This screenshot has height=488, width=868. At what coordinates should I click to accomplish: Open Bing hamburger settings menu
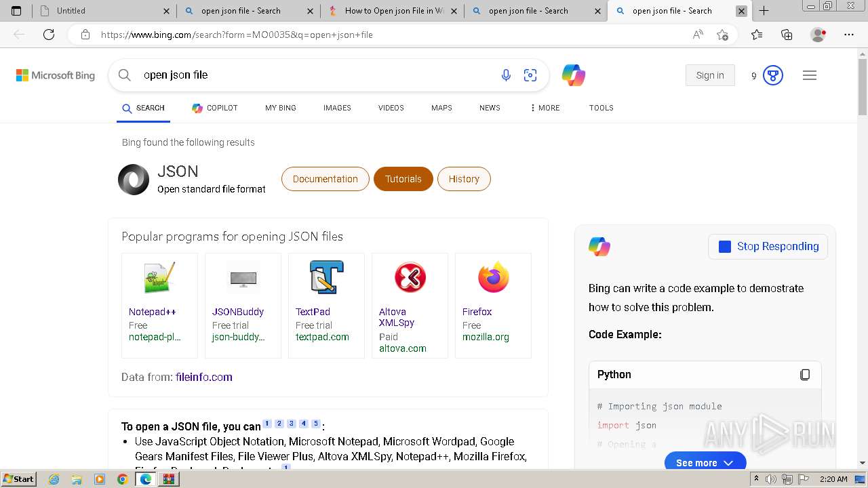pyautogui.click(x=810, y=75)
